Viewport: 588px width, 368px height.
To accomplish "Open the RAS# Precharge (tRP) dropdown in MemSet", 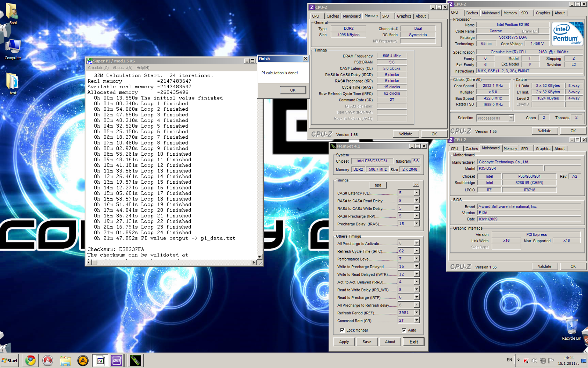I will 417,216.
